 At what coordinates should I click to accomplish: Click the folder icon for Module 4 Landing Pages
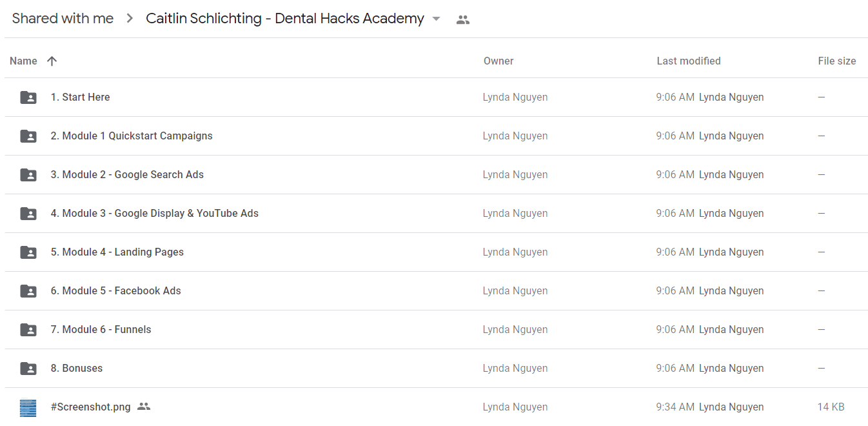coord(28,252)
